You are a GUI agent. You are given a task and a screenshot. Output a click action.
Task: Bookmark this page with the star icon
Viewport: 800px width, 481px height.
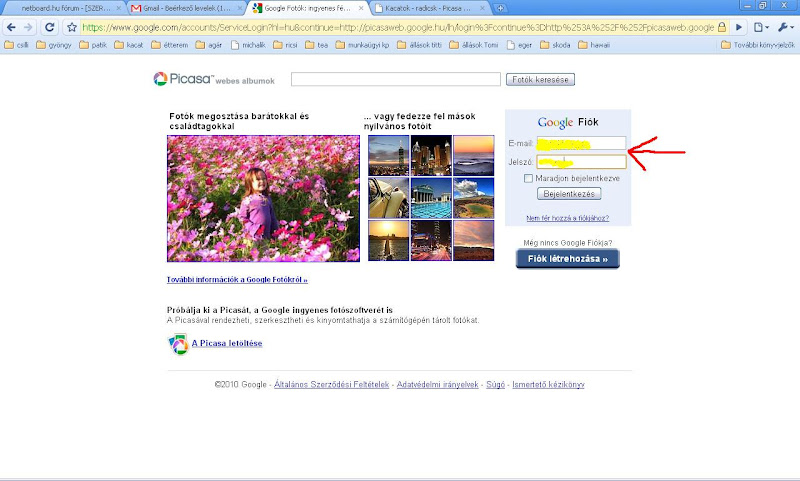(72, 27)
